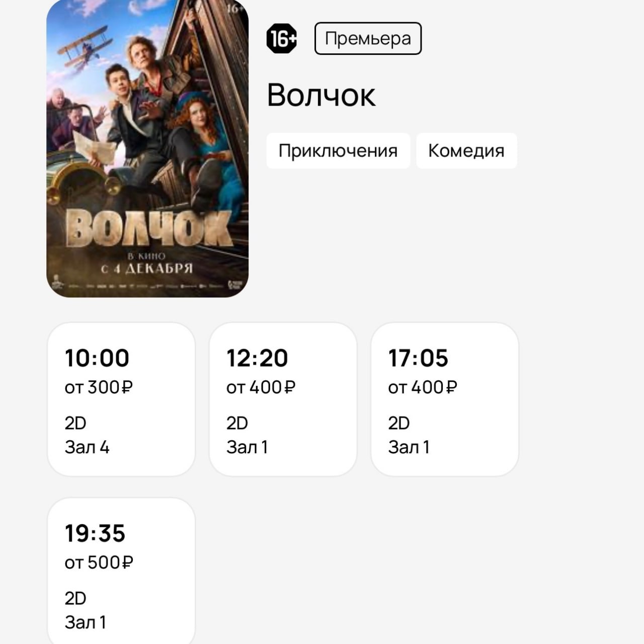Click the 'от 300₽' price label
The image size is (644, 644).
(x=99, y=387)
